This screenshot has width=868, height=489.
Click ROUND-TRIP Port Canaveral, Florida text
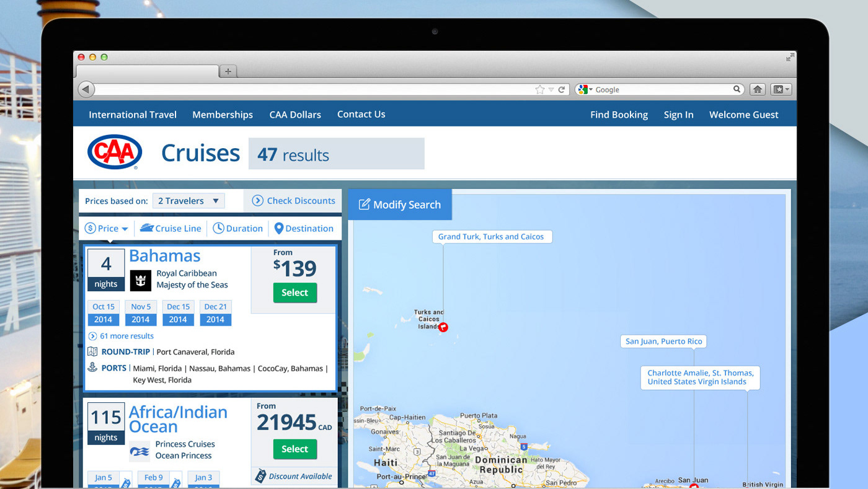coord(168,351)
